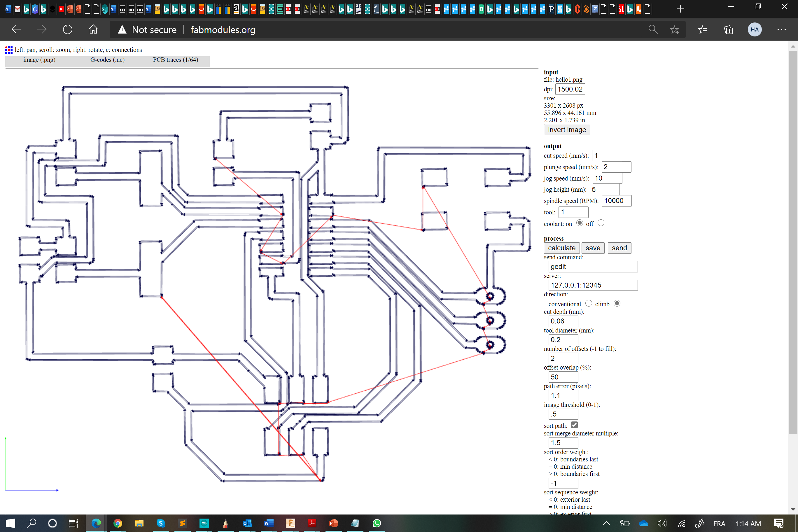The height and width of the screenshot is (532, 798).
Task: Click the fab modules grid icon
Action: point(9,50)
